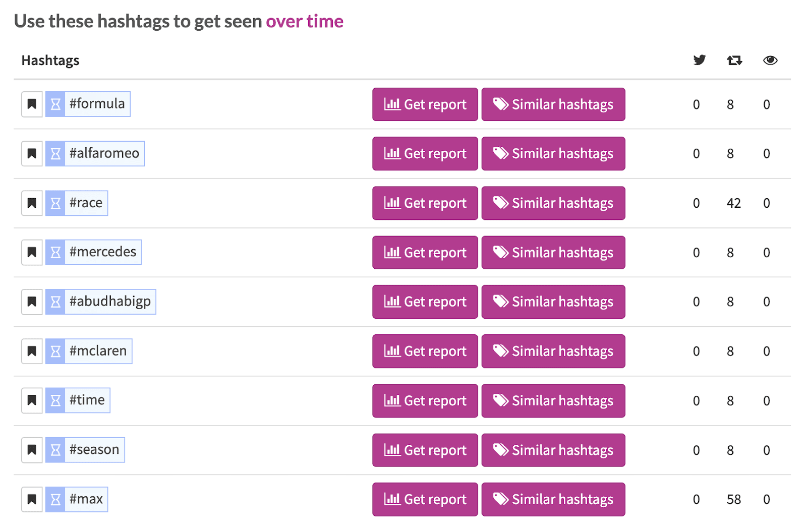The height and width of the screenshot is (532, 807).
Task: Open Similar hashtags for #max
Action: [553, 499]
